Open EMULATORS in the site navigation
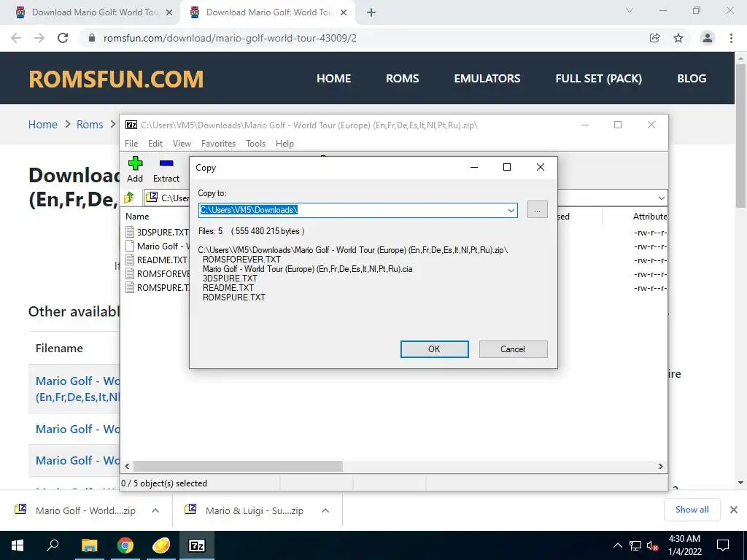Screen dimensions: 747x560 pyautogui.click(x=487, y=79)
